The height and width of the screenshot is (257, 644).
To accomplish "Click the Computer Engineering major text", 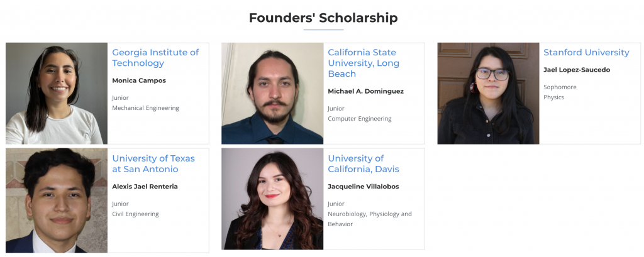I will [359, 119].
